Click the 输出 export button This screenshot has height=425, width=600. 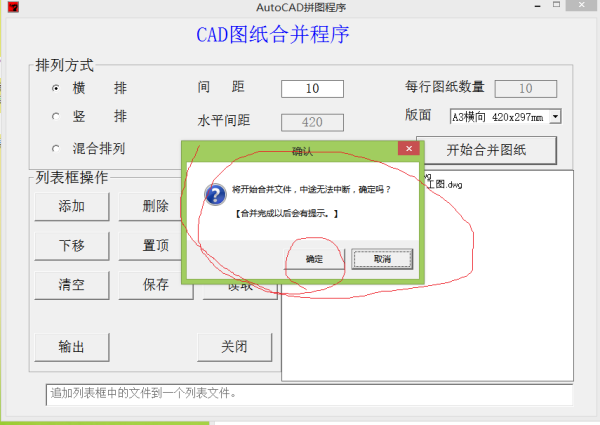coord(72,347)
